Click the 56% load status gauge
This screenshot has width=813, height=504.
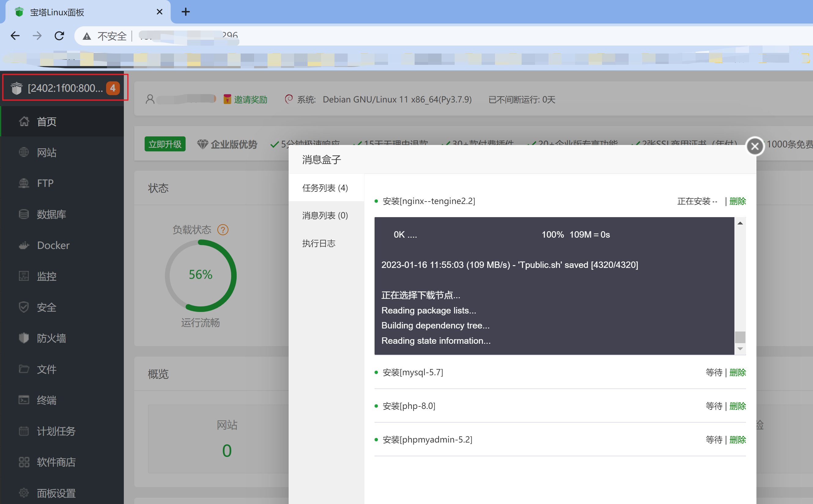pos(201,276)
